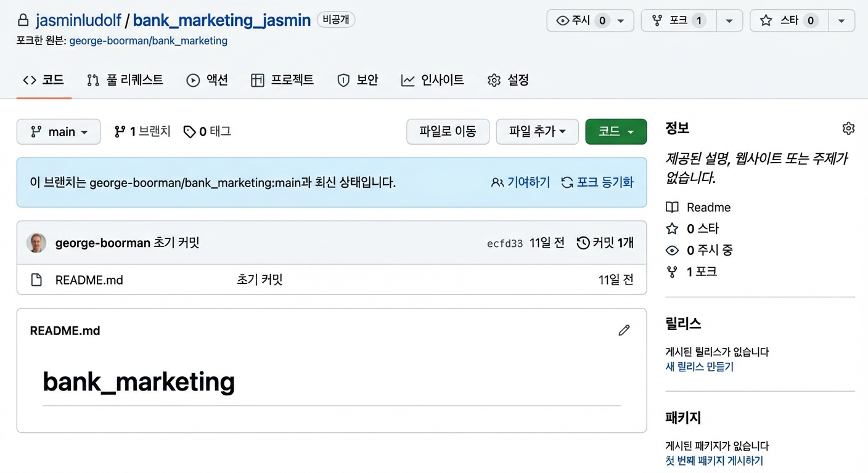Click 첫 번째 패키지 게시하기 link
This screenshot has width=868, height=473.
coord(714,461)
